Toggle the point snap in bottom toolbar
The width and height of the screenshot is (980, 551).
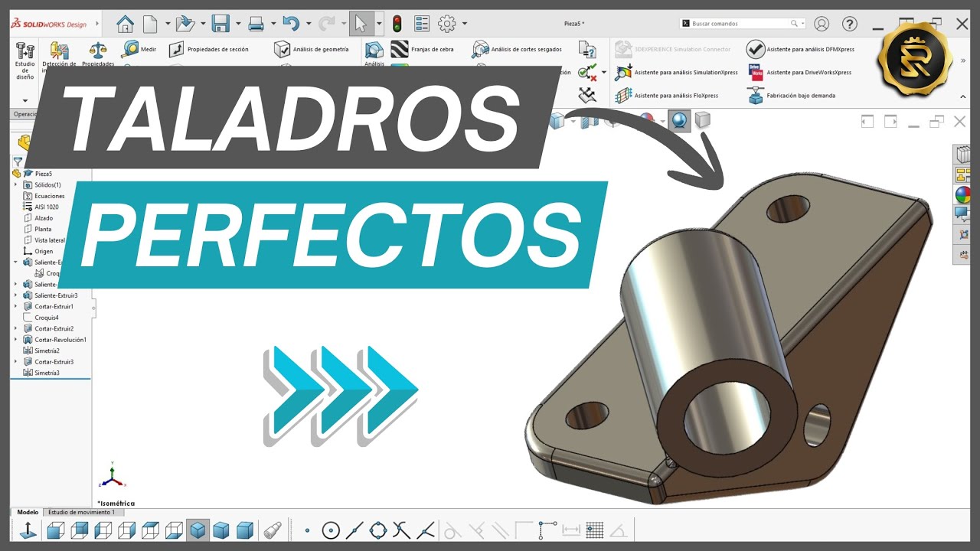308,530
